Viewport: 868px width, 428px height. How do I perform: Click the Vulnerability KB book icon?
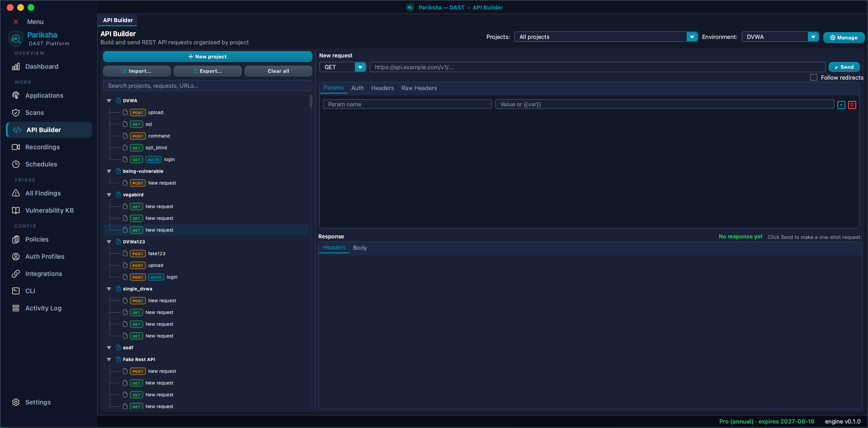16,210
